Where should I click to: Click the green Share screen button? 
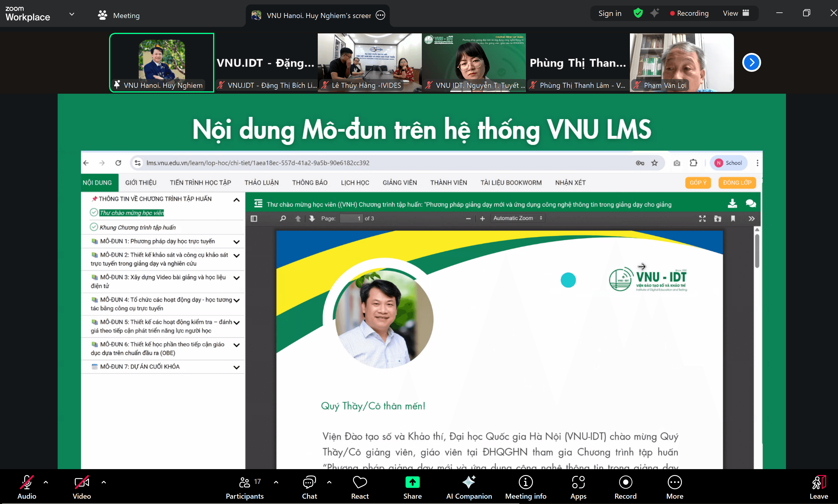pos(413,487)
